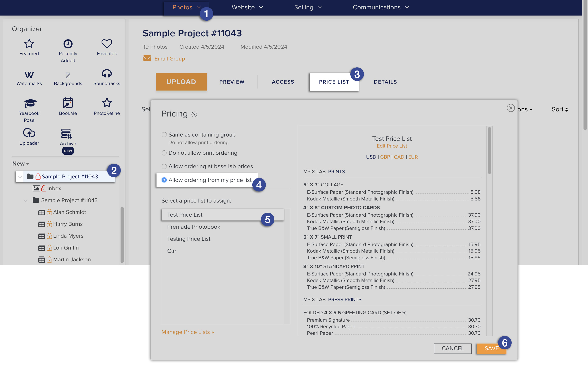Click the Email Group envelope icon
This screenshot has height=366, width=588.
coord(147,58)
